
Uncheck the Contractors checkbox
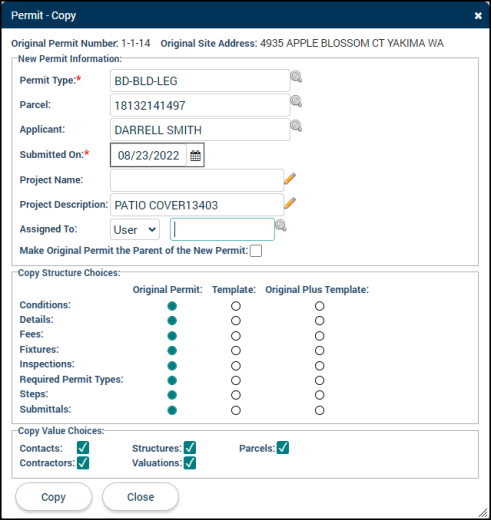point(83,463)
